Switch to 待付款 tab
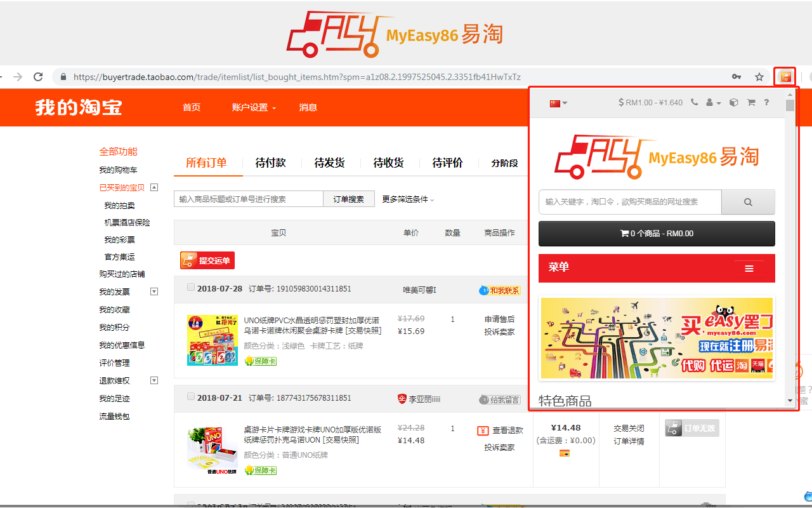The image size is (812, 508). [270, 163]
